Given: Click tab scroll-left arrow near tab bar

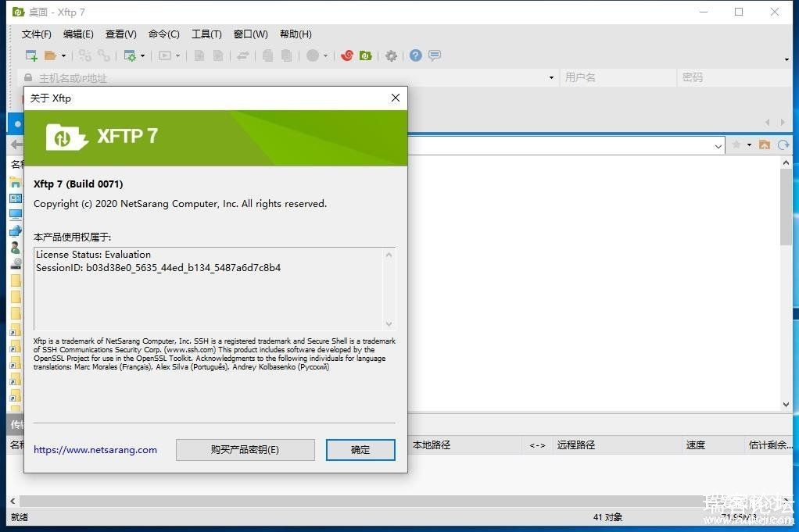Looking at the screenshot, I should coord(768,122).
